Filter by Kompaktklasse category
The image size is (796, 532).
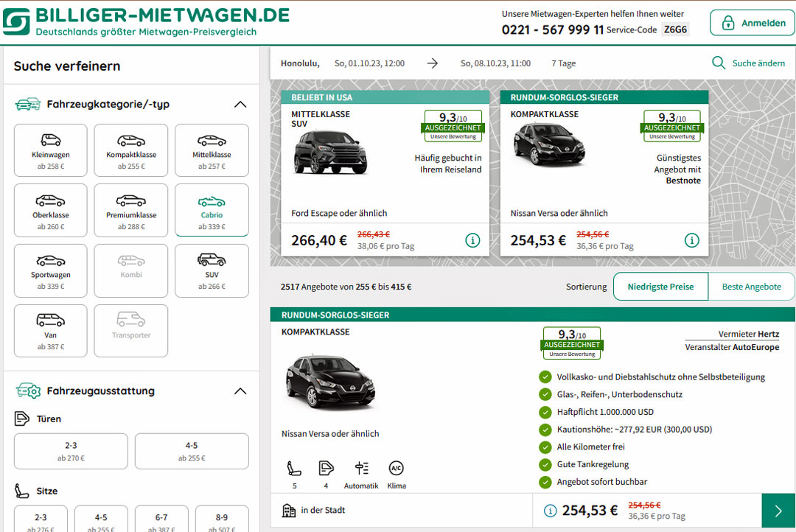pyautogui.click(x=131, y=150)
